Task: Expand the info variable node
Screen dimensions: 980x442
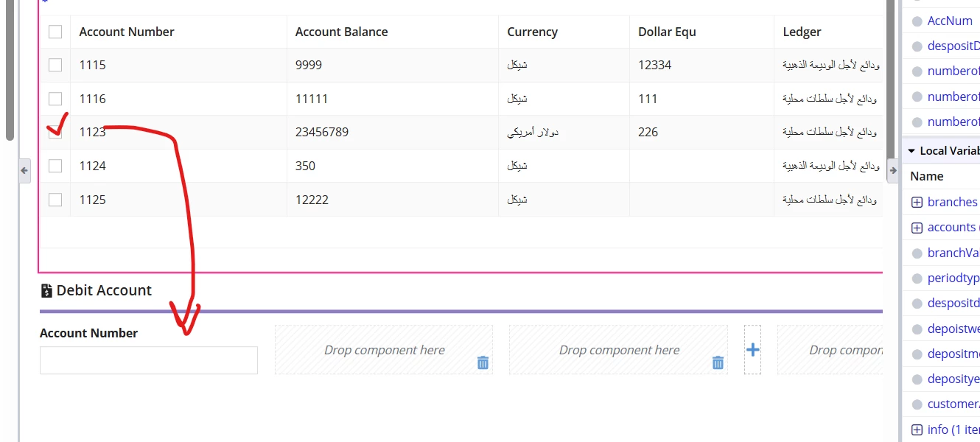Action: pos(917,429)
